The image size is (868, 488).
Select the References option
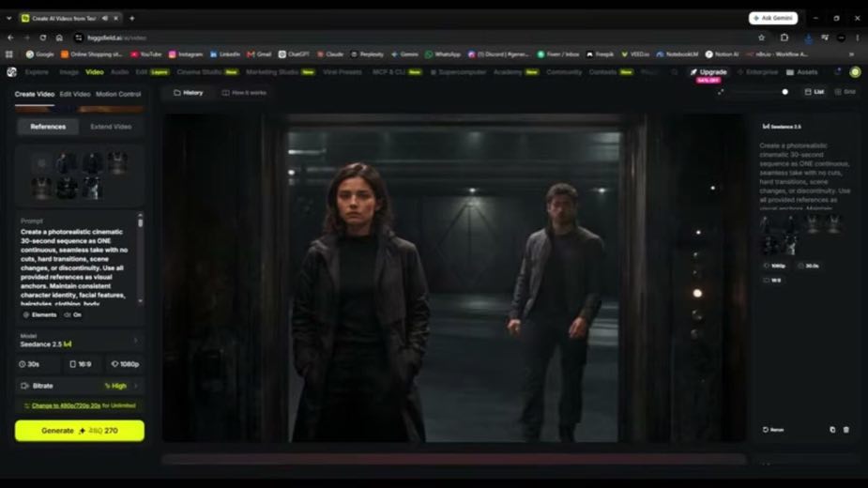pos(48,127)
